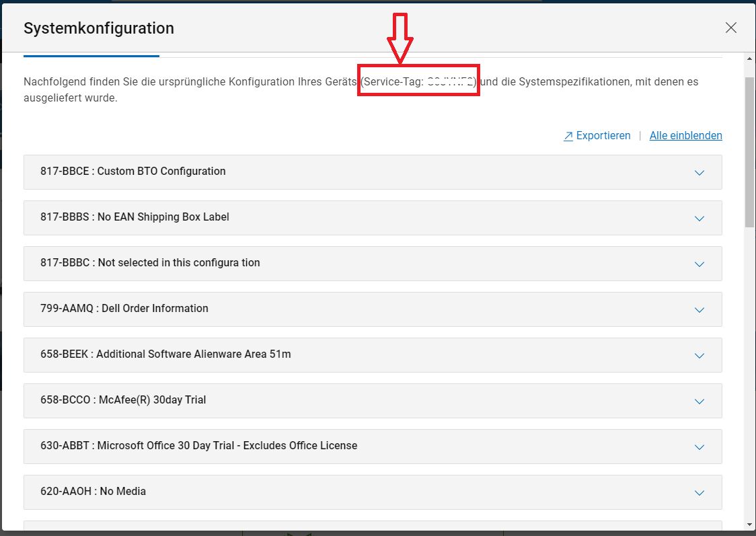The height and width of the screenshot is (536, 756).
Task: Click the scrollbar up arrow
Action: [x=749, y=59]
